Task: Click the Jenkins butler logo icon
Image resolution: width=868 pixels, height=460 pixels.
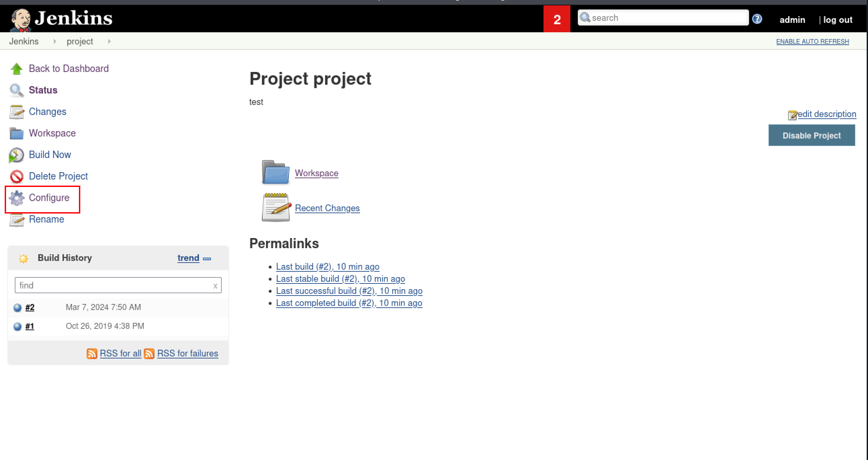Action: pyautogui.click(x=20, y=20)
